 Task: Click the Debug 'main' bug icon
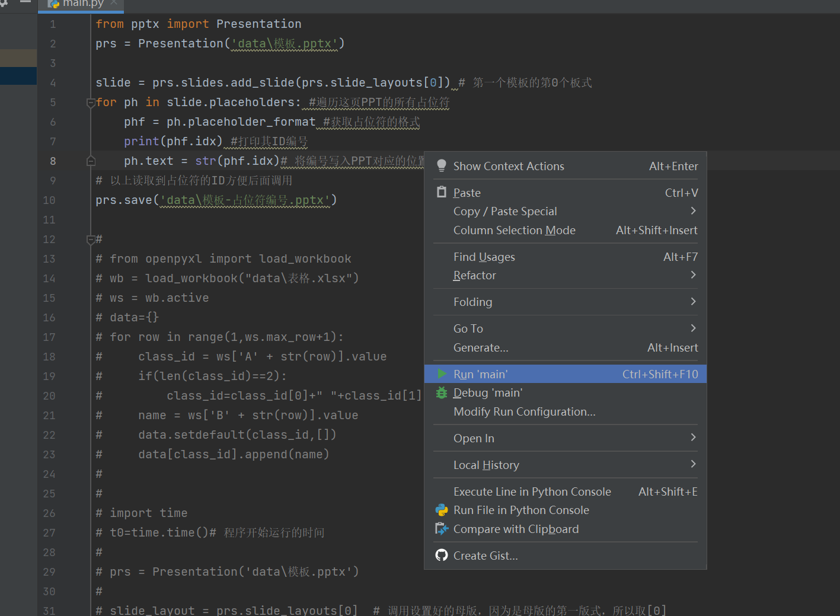[x=442, y=392]
